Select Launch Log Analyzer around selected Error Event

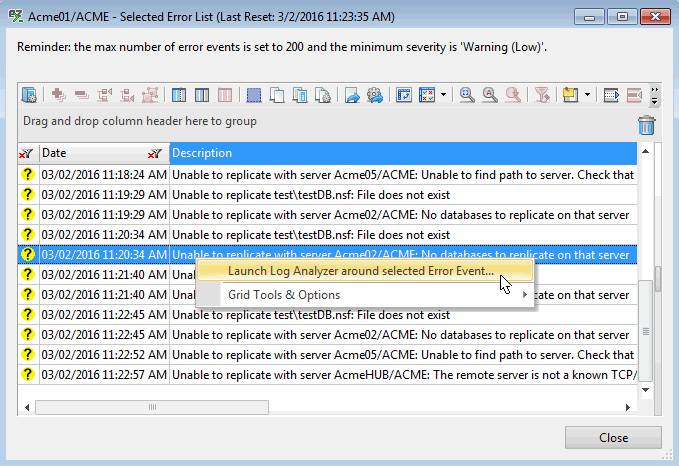360,270
